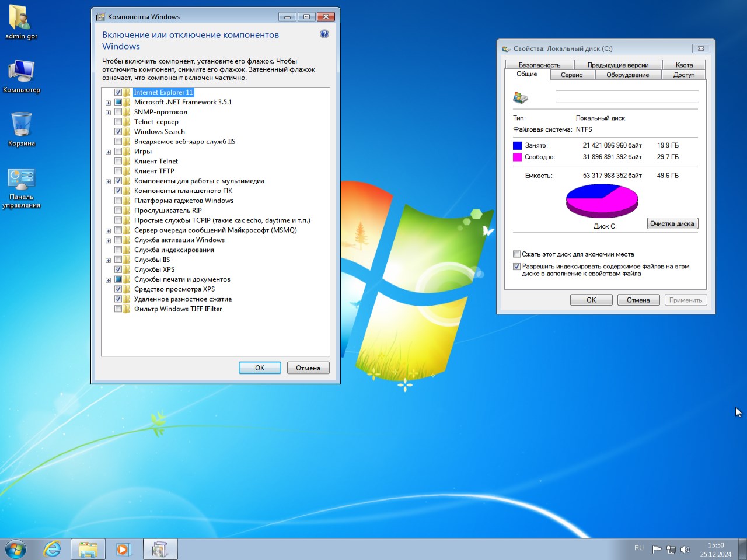Uncheck the Internet Explorer 11 component
The width and height of the screenshot is (747, 560).
(118, 92)
